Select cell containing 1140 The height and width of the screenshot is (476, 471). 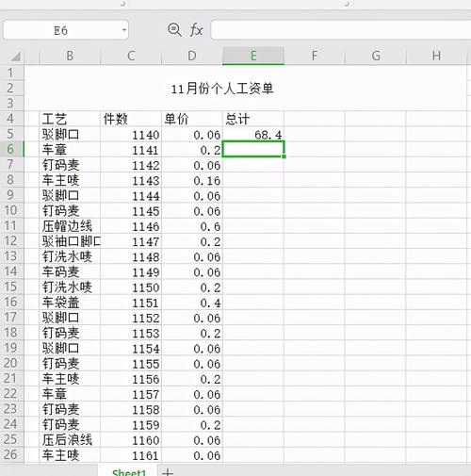(x=131, y=135)
